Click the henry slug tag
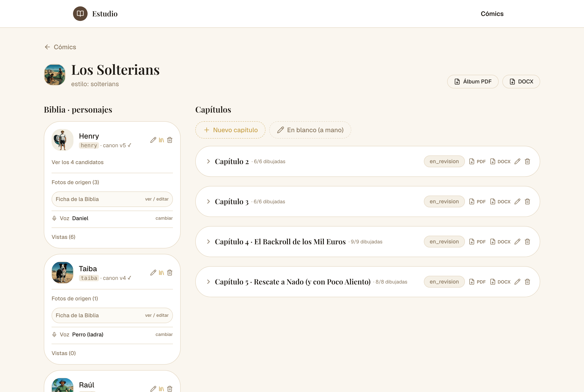The image size is (584, 392). click(89, 145)
